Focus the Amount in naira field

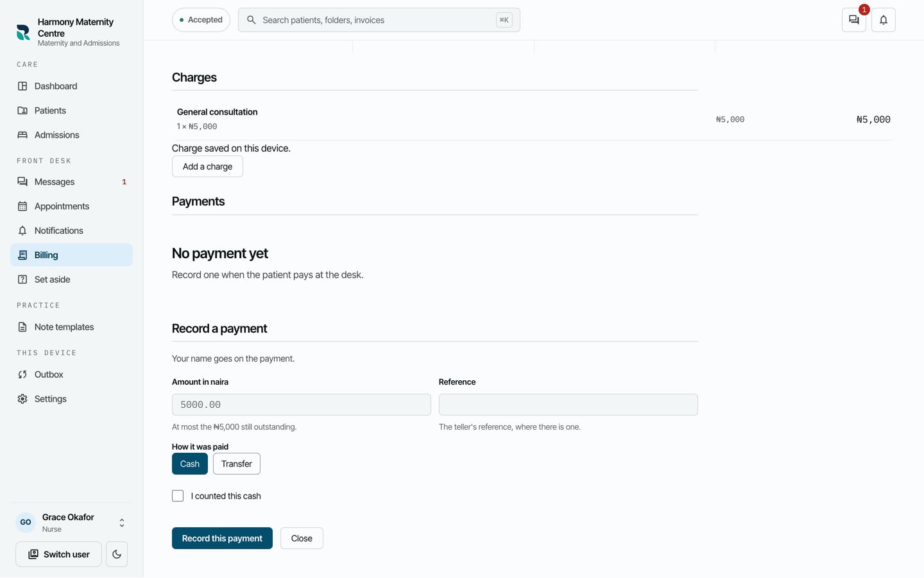coord(302,405)
